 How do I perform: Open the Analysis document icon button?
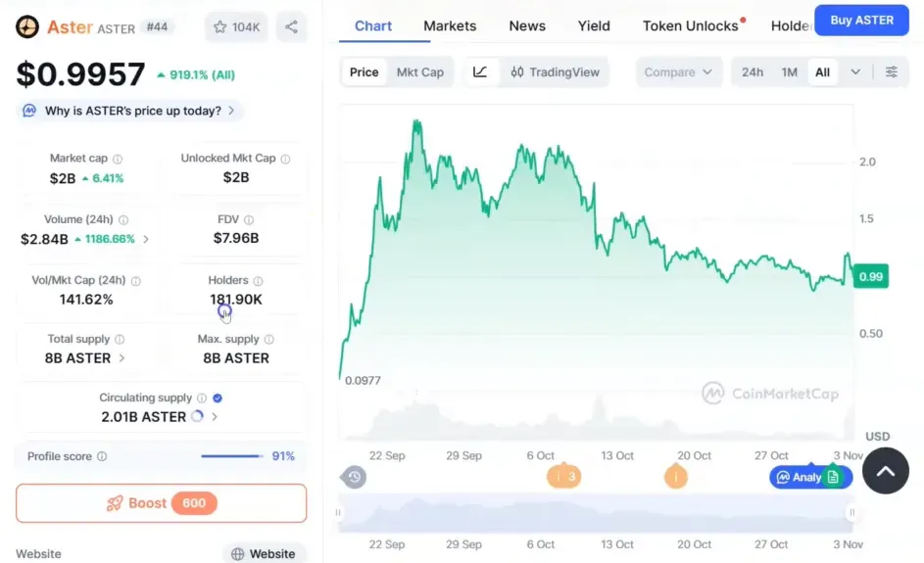click(833, 477)
